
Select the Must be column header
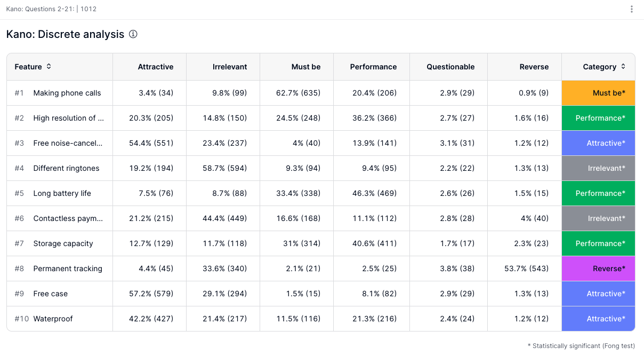click(306, 67)
